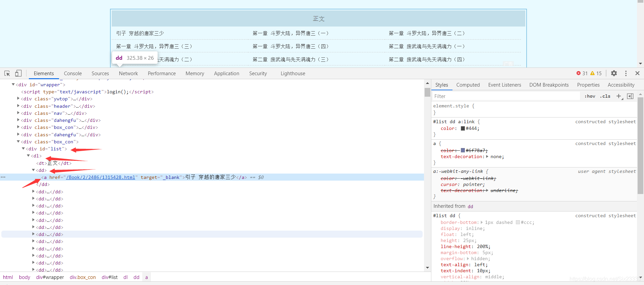
Task: Collapse the expanded dd node
Action: [33, 170]
